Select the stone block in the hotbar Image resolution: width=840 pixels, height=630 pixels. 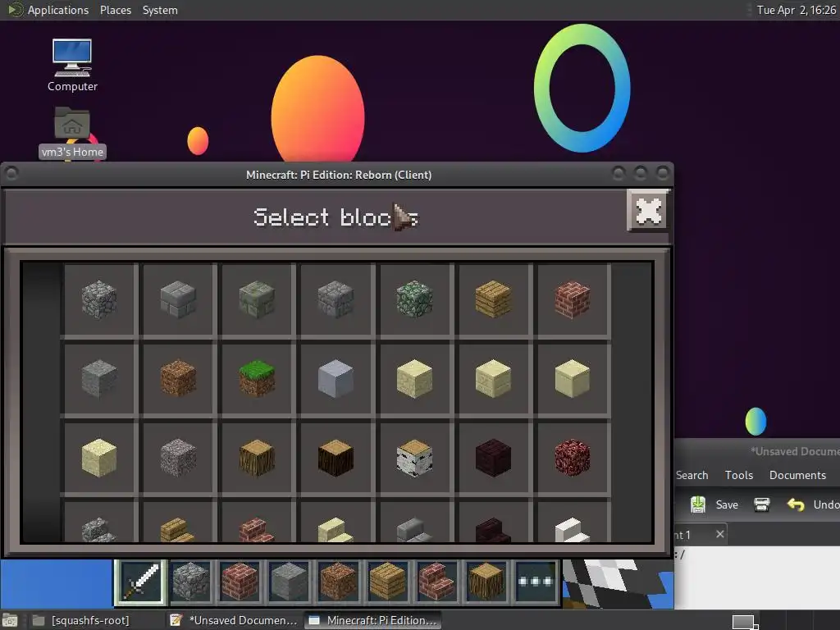pyautogui.click(x=289, y=582)
